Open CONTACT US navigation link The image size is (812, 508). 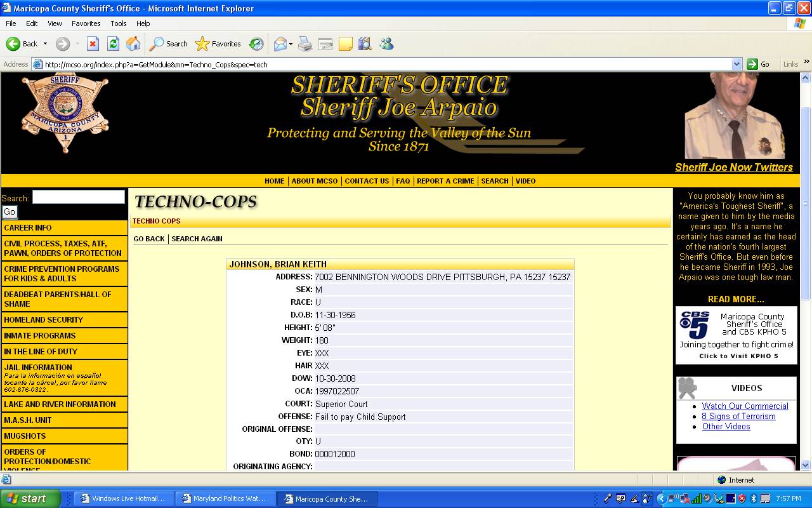(367, 181)
